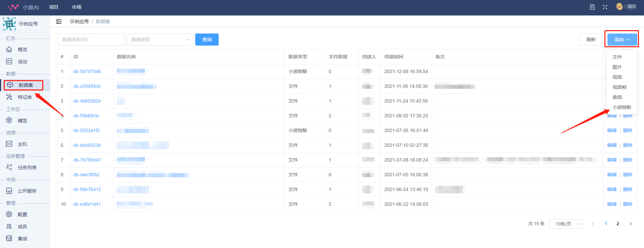Viewport: 644px width, 248px height.
Task: Click 删除 for ds-2053a1f5 row
Action: [x=628, y=130]
